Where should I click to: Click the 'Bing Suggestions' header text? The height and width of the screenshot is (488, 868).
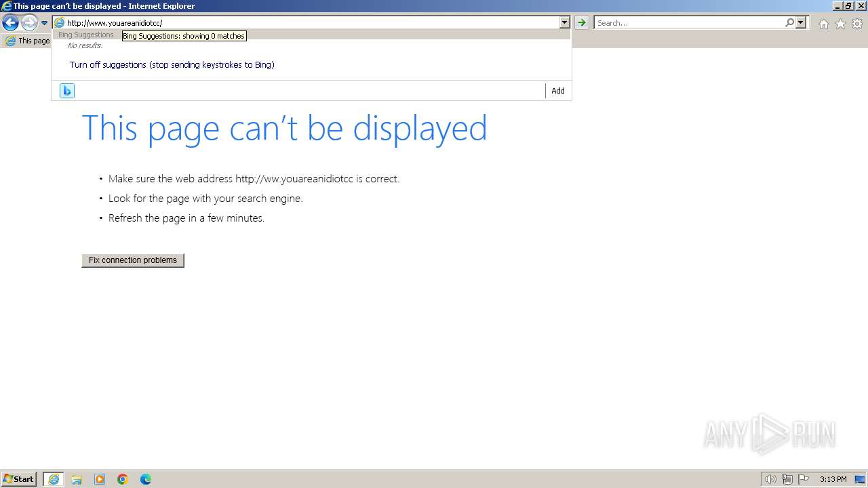click(86, 35)
